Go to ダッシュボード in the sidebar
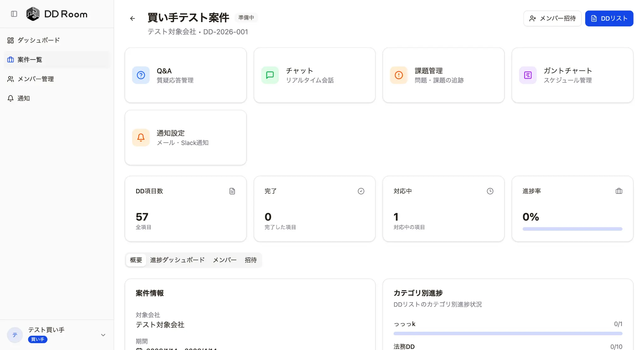The width and height of the screenshot is (644, 350). point(38,40)
